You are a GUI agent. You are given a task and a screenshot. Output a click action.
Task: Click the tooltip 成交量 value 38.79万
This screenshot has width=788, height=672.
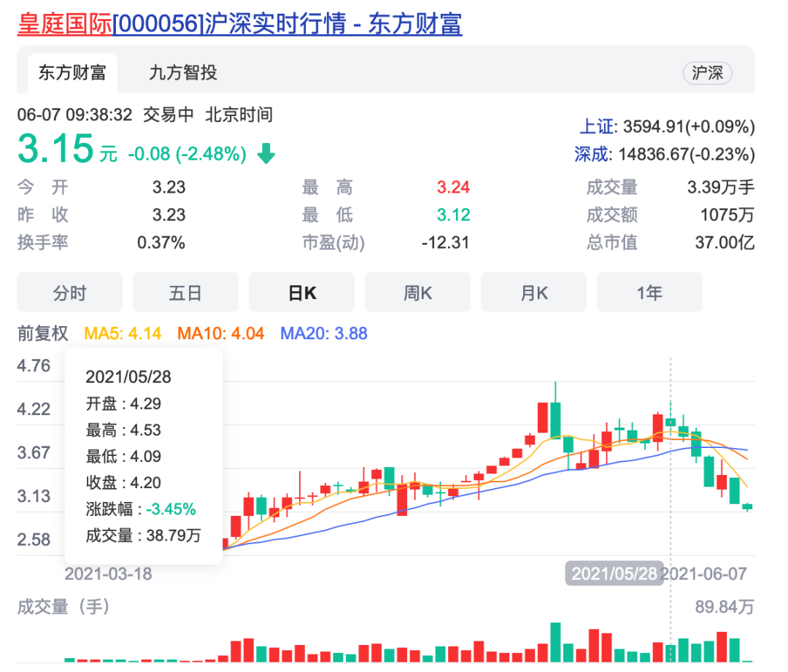[x=174, y=536]
